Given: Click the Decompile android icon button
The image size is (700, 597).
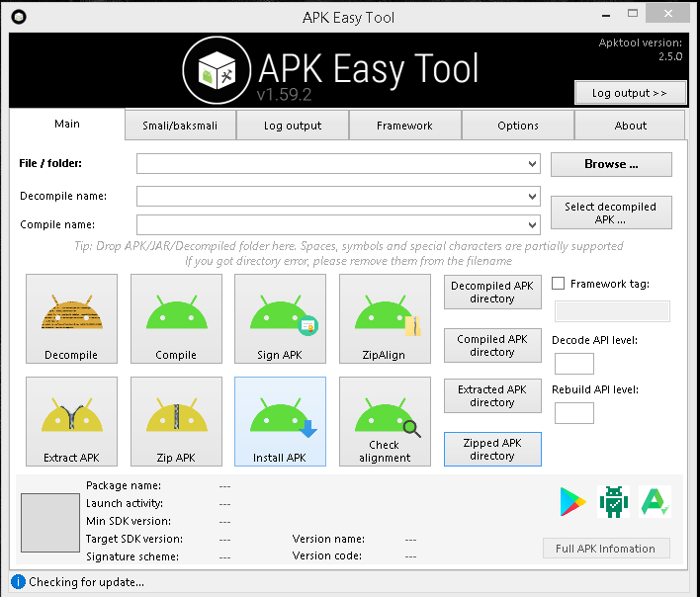Looking at the screenshot, I should 71,318.
